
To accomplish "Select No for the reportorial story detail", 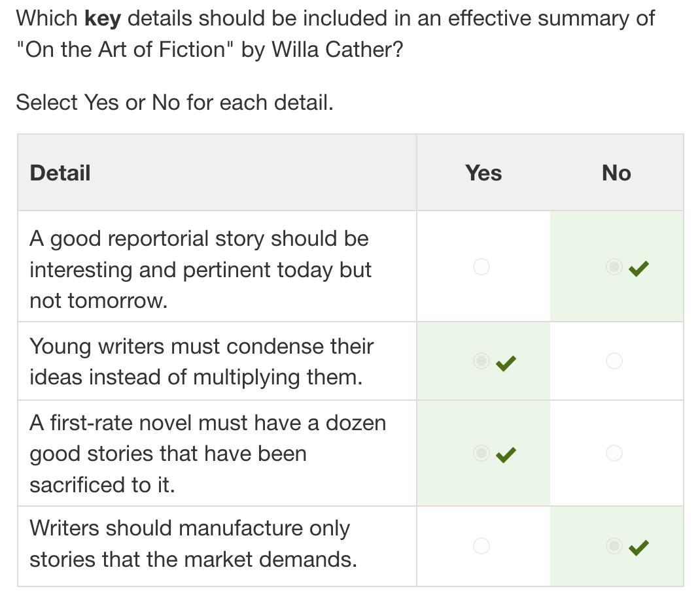I will [614, 267].
